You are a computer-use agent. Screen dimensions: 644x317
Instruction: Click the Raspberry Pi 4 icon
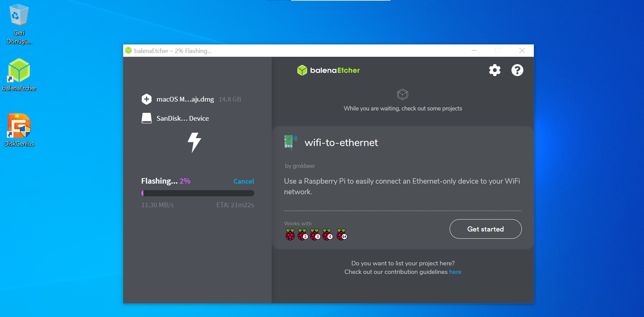tap(327, 235)
